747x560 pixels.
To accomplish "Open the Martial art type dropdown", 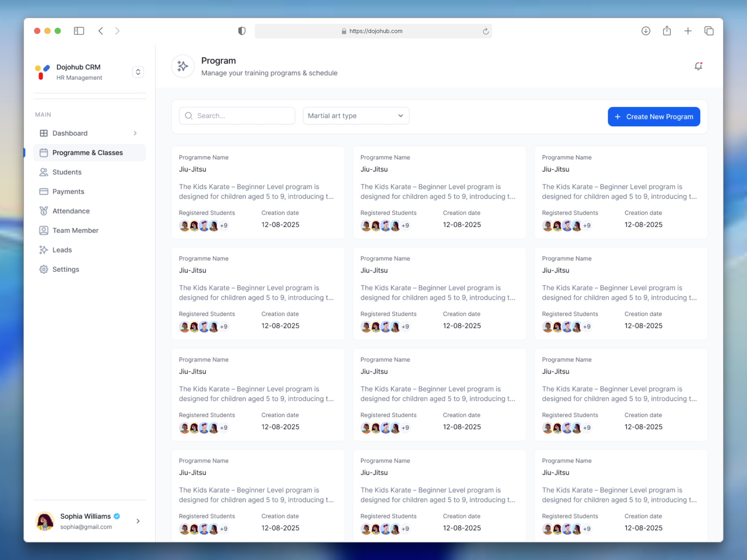I will [356, 116].
